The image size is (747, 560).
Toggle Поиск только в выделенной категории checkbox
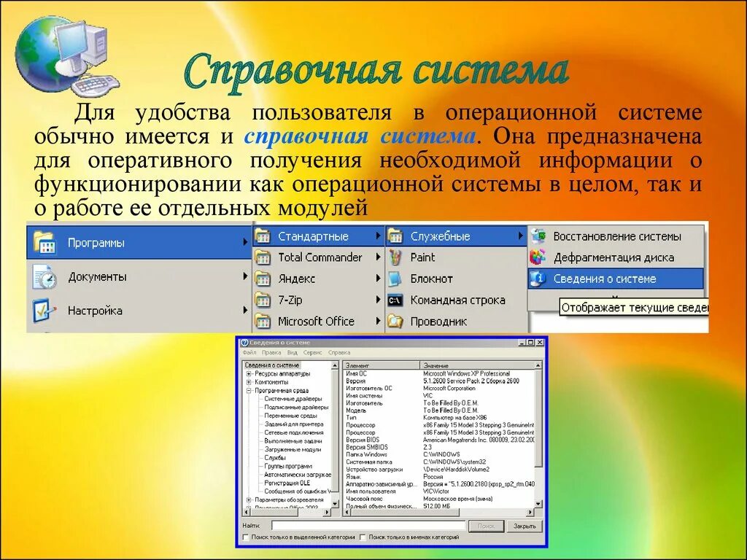click(246, 537)
